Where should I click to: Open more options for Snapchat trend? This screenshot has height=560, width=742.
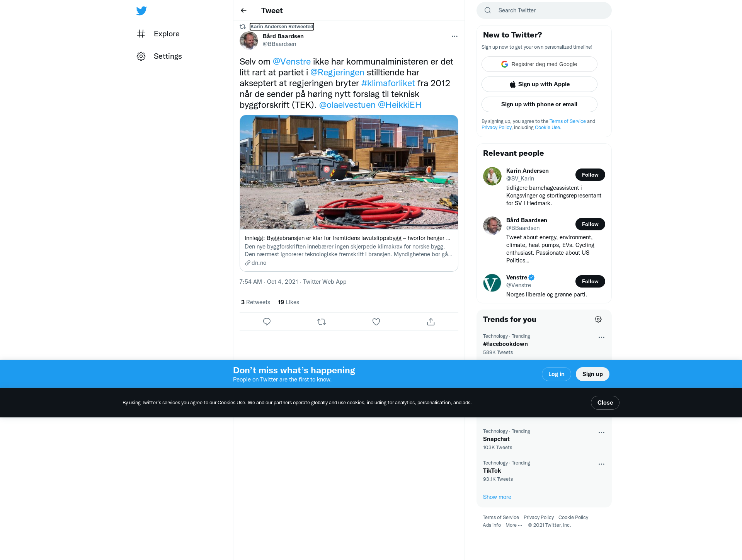click(x=601, y=432)
